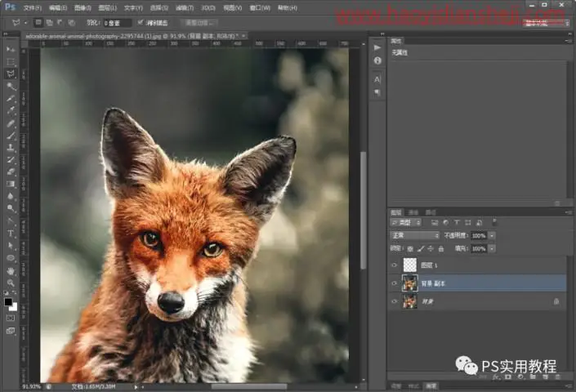Select the Pen tool

point(11,221)
